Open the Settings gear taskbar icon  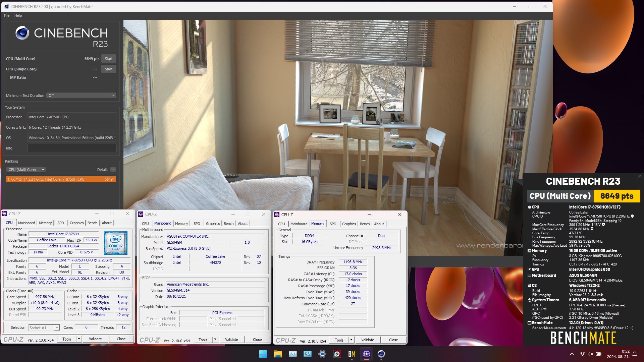(322, 354)
